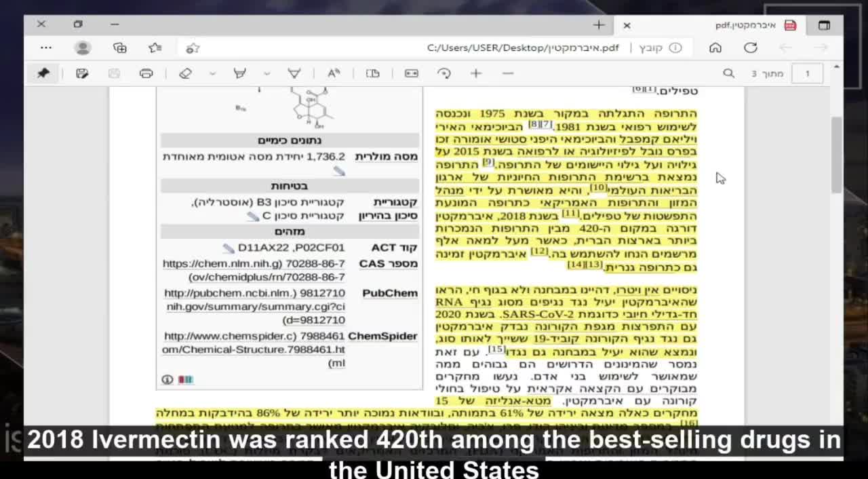
Task: Click edit pencil beside קטגוריית סיכון C
Action: (253, 216)
